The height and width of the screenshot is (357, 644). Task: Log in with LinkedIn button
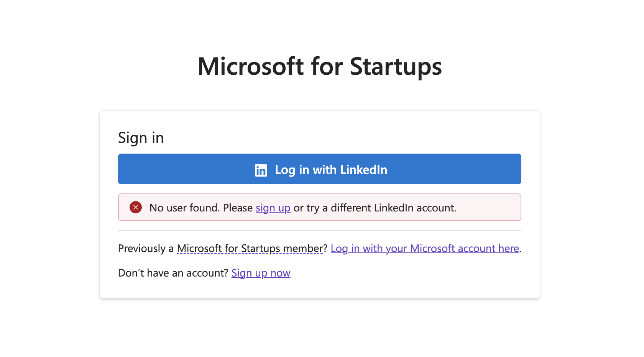320,169
